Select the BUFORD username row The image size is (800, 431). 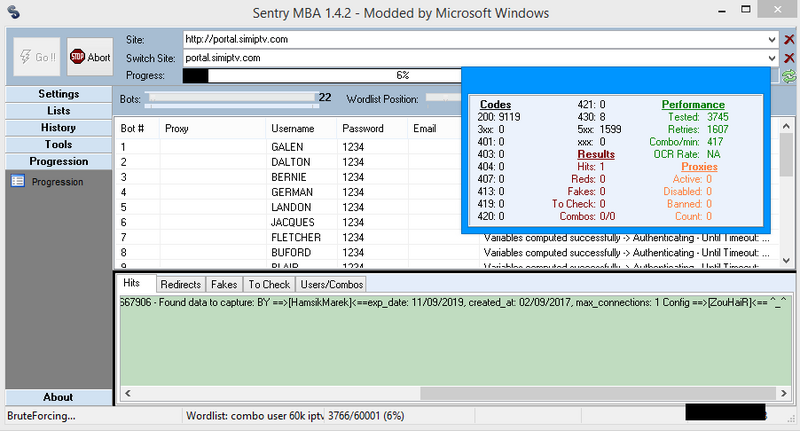pos(291,252)
